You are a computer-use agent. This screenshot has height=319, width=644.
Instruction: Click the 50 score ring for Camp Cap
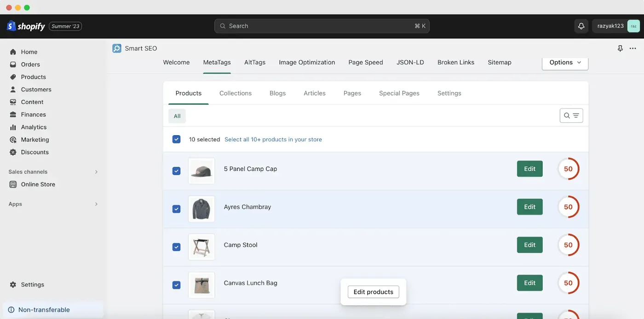tap(569, 169)
